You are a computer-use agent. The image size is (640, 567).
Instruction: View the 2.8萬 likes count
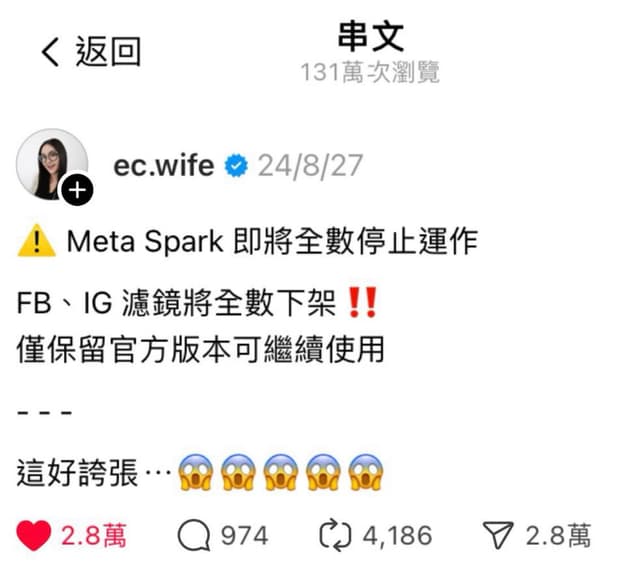tap(94, 536)
